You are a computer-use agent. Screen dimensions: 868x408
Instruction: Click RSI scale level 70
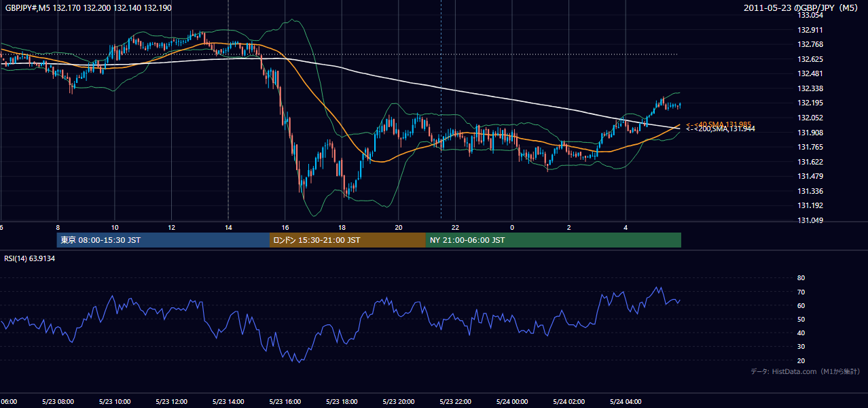click(801, 292)
